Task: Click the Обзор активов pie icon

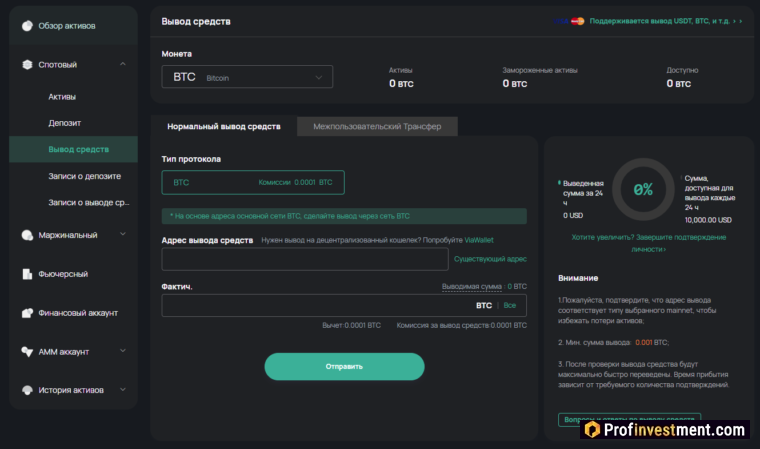Action: [x=27, y=26]
